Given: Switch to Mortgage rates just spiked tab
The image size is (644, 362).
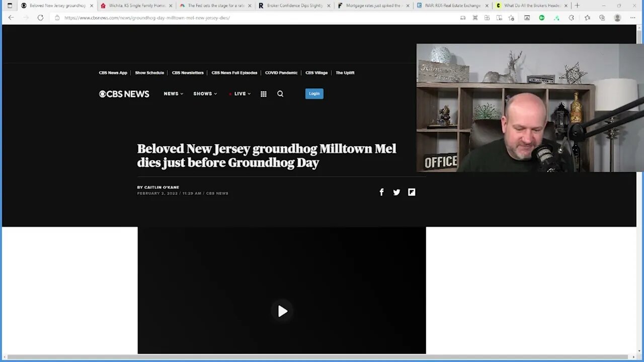Looking at the screenshot, I should pos(373,6).
